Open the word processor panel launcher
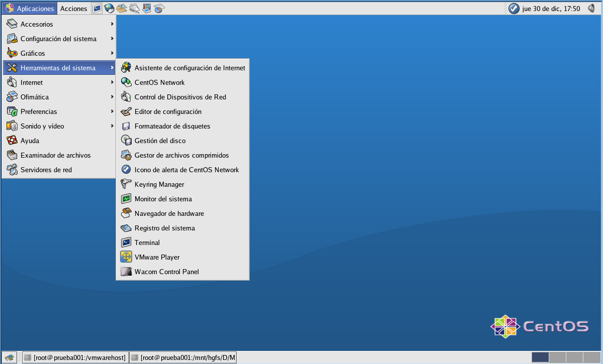603x364 pixels. pyautogui.click(x=134, y=9)
